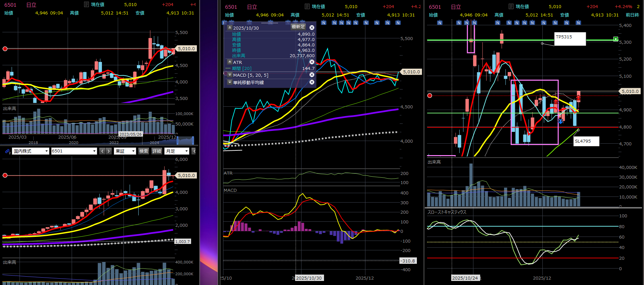Click the SL4795 stop loss label

(586, 141)
